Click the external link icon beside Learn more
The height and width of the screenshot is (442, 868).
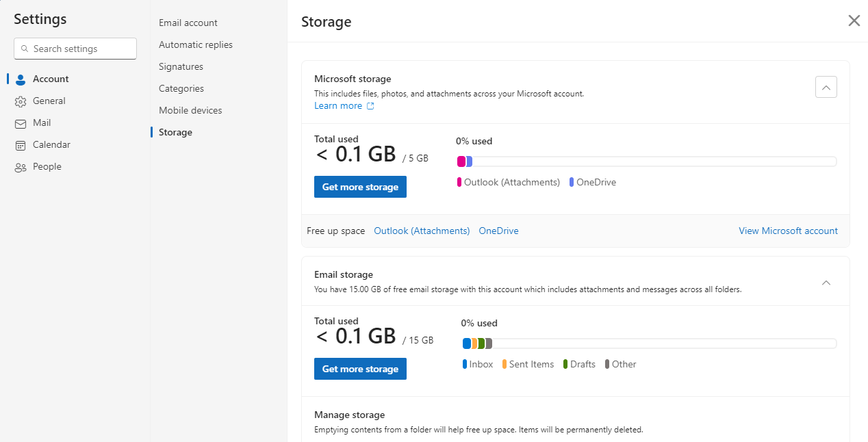click(x=370, y=106)
